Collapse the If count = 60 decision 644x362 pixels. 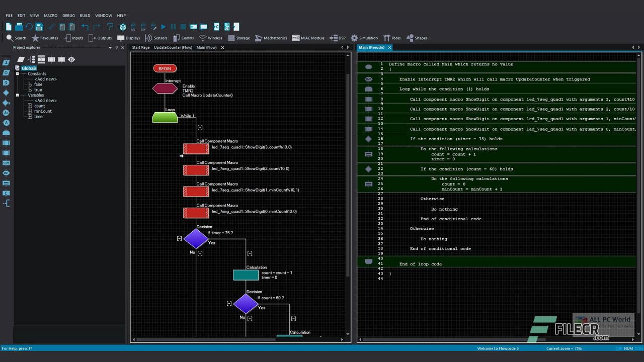(x=229, y=303)
